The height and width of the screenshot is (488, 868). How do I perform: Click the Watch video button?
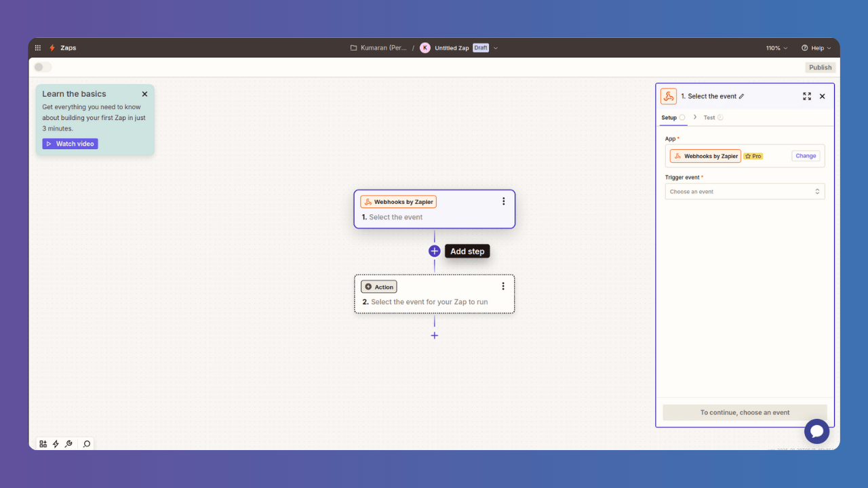click(70, 144)
